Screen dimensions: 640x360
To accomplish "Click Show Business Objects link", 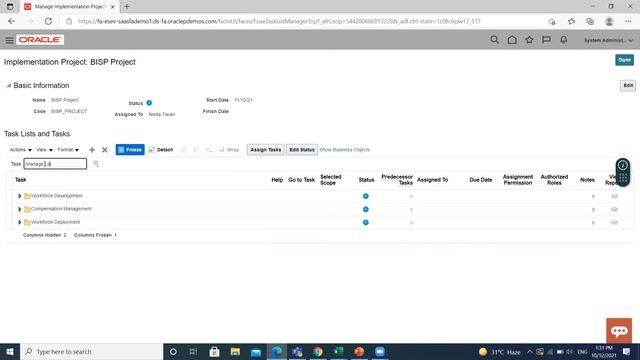I will [344, 150].
